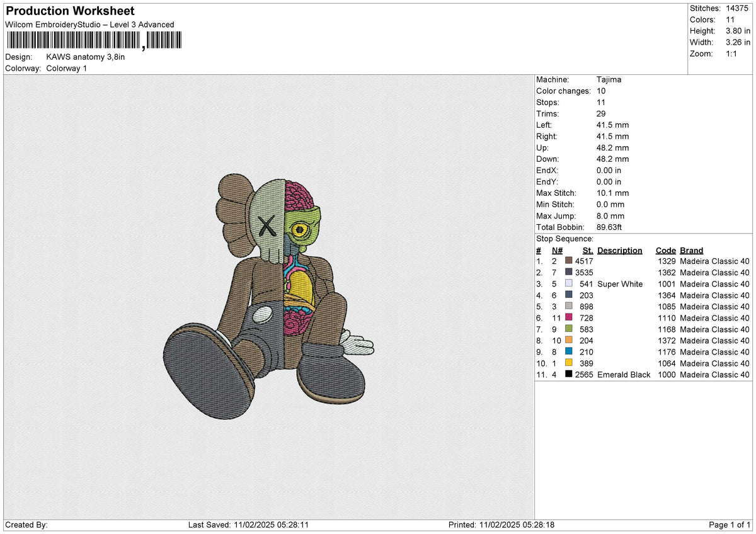Select the Wilcom EmbroideryStudio Level 3 Advanced text
This screenshot has height=534, width=756.
pyautogui.click(x=89, y=25)
